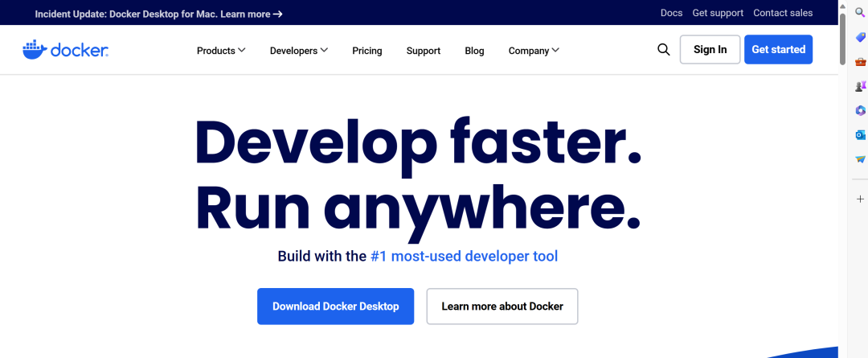868x358 pixels.
Task: Click '#1 most-used developer tool' text
Action: click(464, 256)
